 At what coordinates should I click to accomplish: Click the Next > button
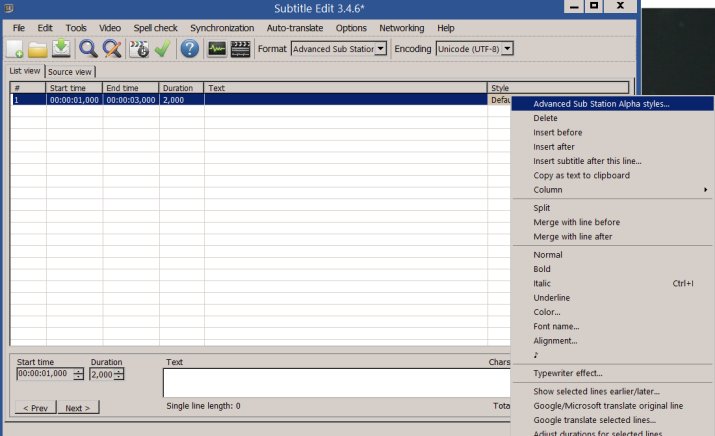click(78, 407)
